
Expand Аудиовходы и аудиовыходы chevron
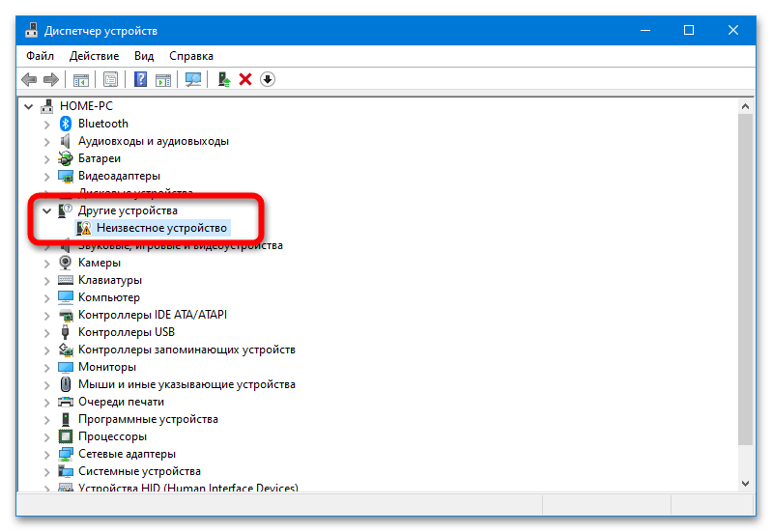click(46, 142)
